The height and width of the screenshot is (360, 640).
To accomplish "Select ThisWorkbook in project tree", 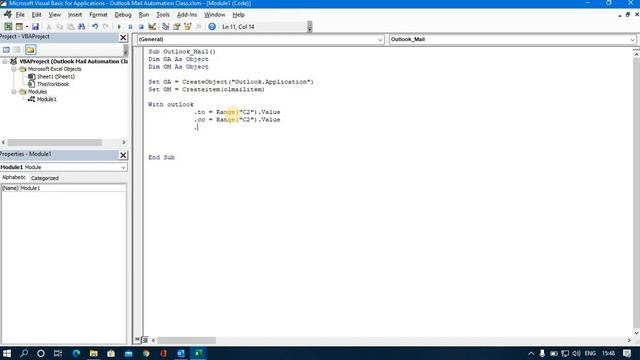I will [53, 84].
